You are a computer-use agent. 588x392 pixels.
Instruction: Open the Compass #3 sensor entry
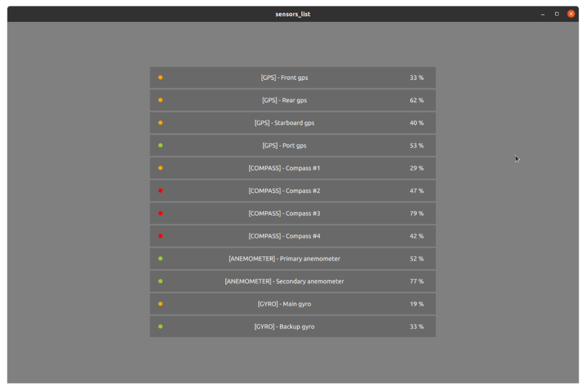[284, 214]
